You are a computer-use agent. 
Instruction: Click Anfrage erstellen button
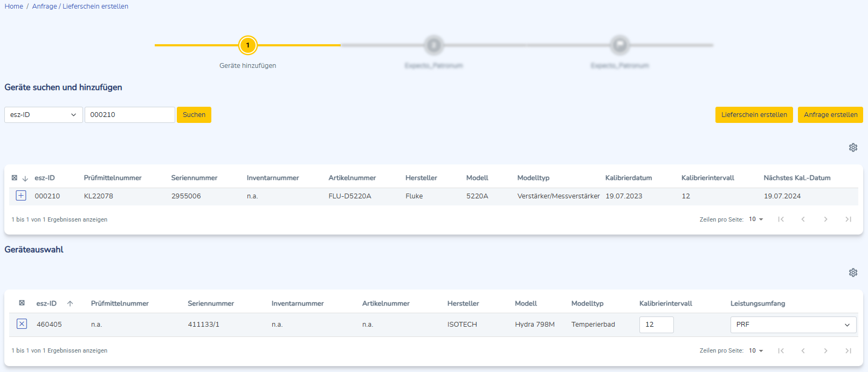click(x=830, y=115)
